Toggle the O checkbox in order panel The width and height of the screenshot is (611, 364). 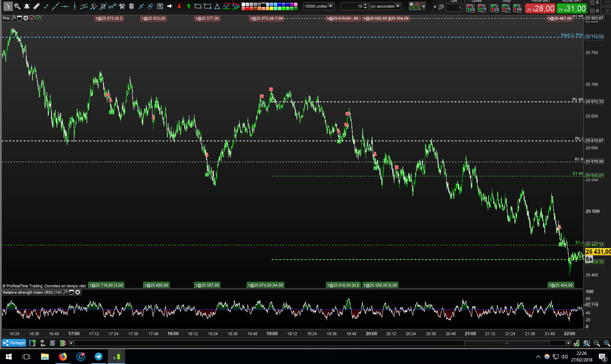tap(593, 11)
